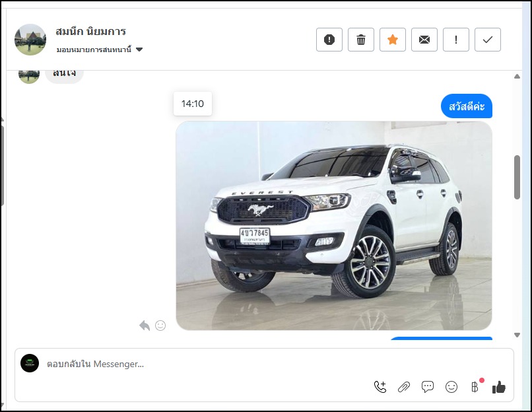The image size is (532, 412).
Task: Delete conversation with the trash can icon
Action: (360, 40)
